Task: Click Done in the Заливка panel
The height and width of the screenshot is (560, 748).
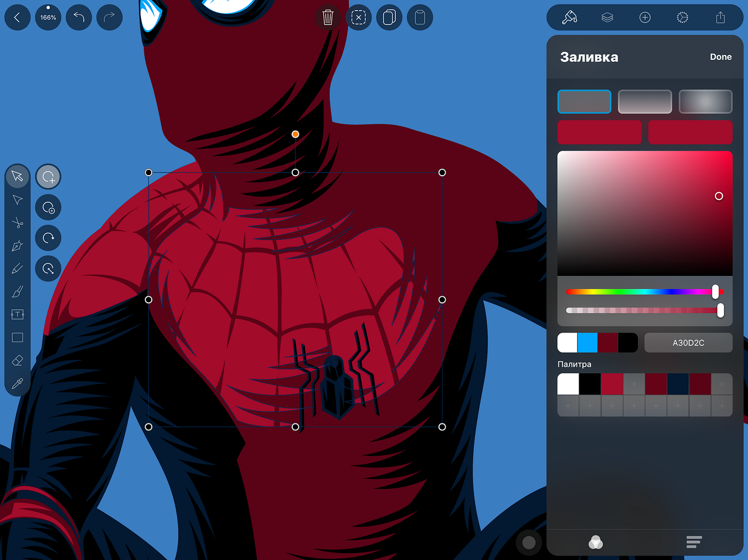Action: click(x=721, y=57)
